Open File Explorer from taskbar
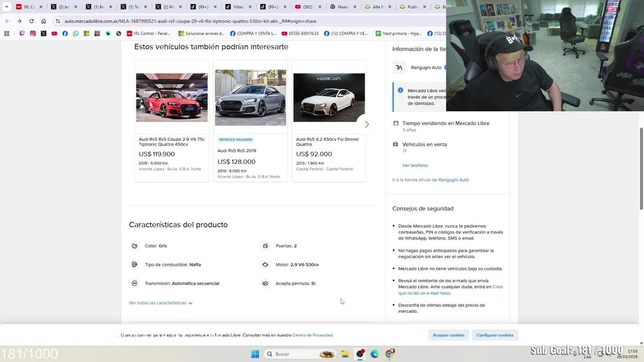Image resolution: width=644 pixels, height=362 pixels. click(x=345, y=354)
